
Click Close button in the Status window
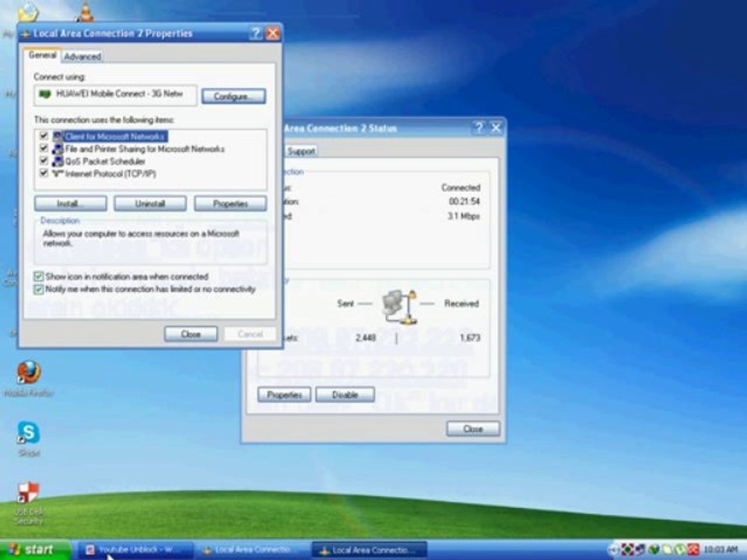click(473, 429)
